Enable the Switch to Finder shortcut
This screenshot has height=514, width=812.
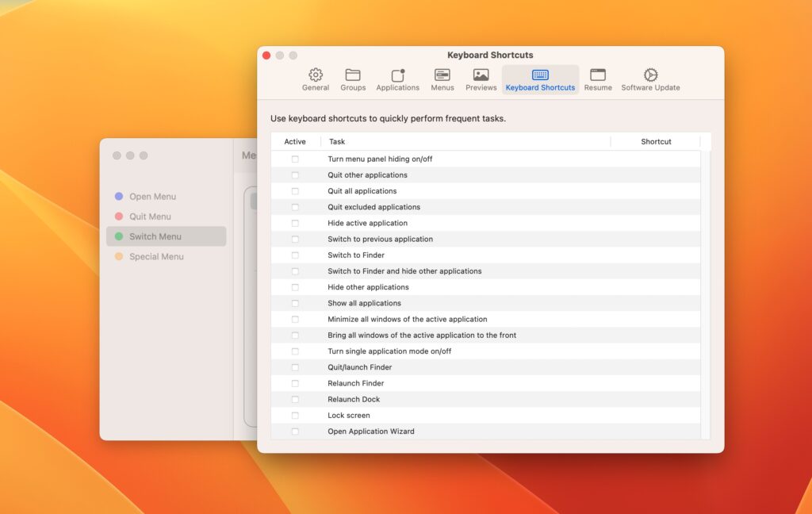295,255
